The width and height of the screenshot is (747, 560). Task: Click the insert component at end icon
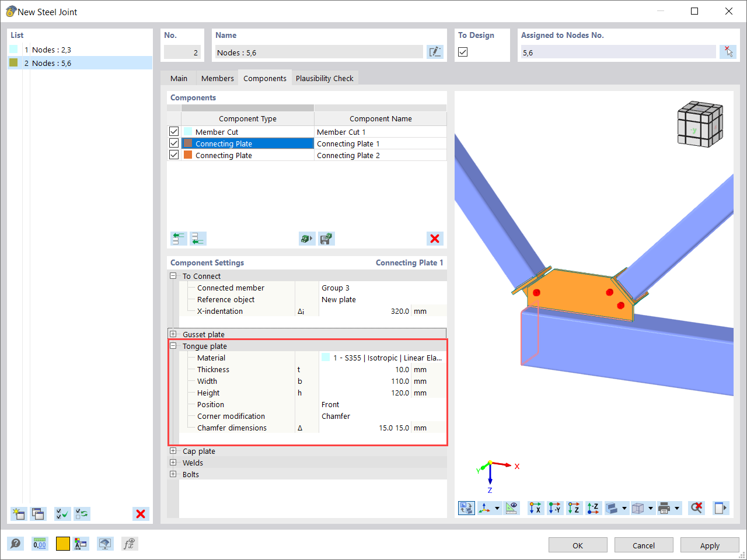point(198,239)
